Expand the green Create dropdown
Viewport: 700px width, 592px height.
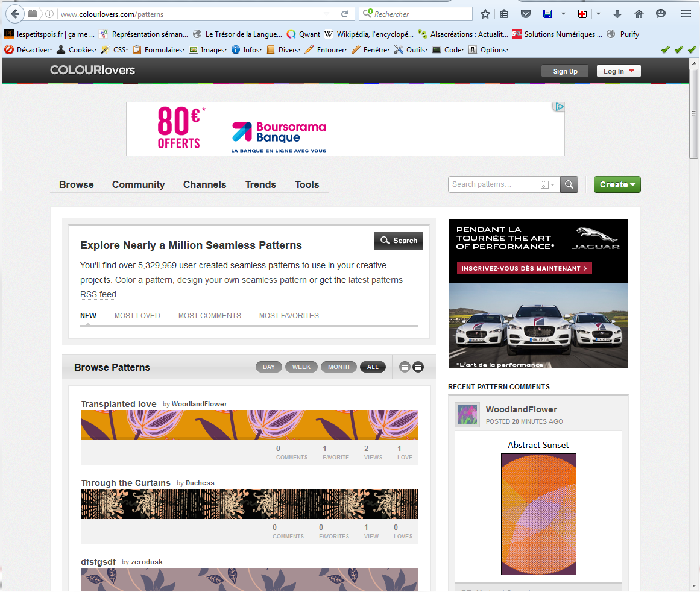pyautogui.click(x=617, y=184)
